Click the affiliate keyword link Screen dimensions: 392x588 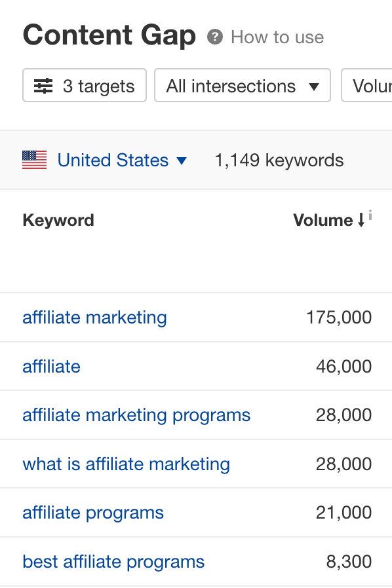[50, 366]
